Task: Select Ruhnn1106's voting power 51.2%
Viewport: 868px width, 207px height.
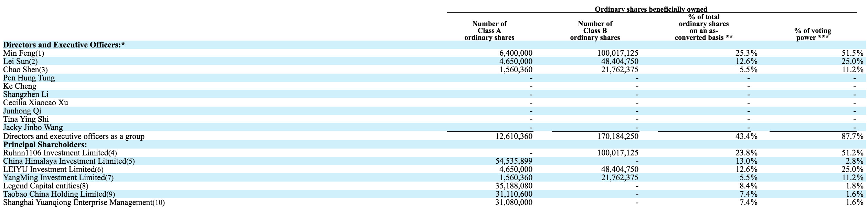Action: (x=853, y=153)
